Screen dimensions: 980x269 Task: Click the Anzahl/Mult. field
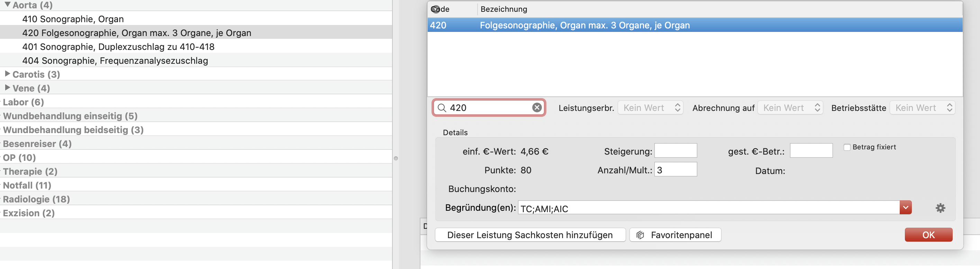click(675, 170)
